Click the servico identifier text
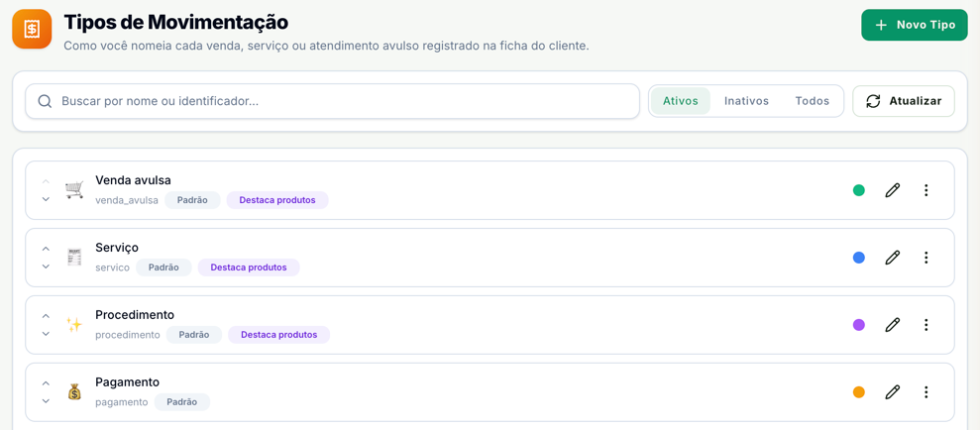 point(113,269)
